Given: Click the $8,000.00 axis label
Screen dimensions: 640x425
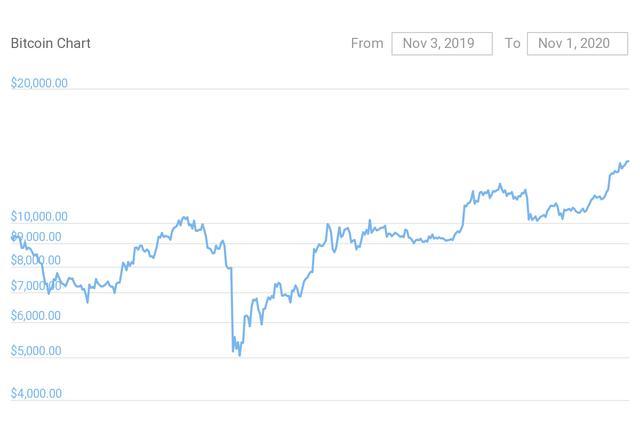Looking at the screenshot, I should pos(36,260).
